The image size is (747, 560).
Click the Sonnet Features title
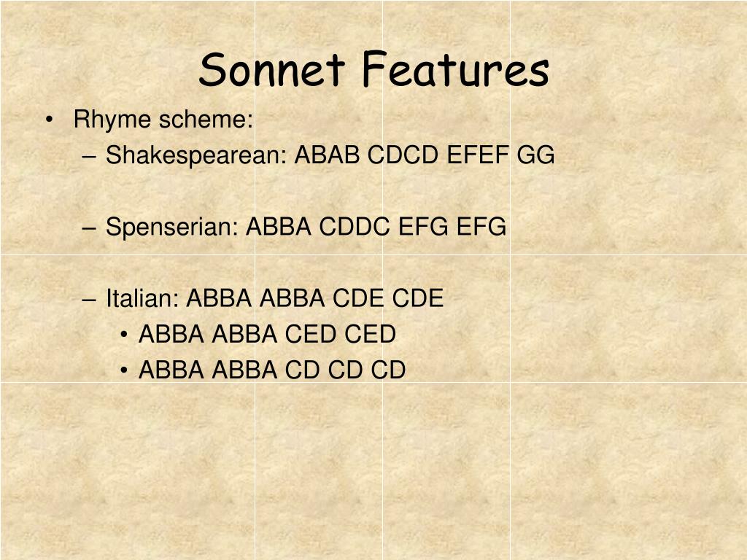374,69
